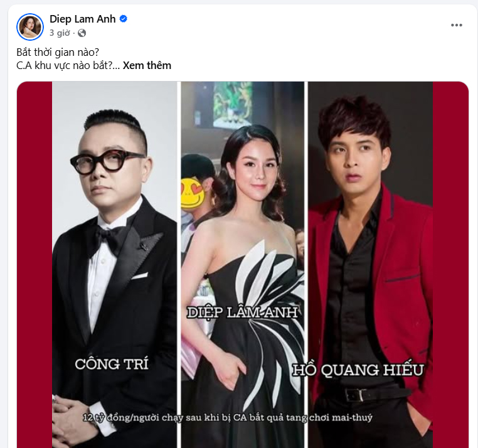Click the "DIỆP LÂM ANH" name overlay
Viewport: 478px width, 448px height.
tap(242, 312)
